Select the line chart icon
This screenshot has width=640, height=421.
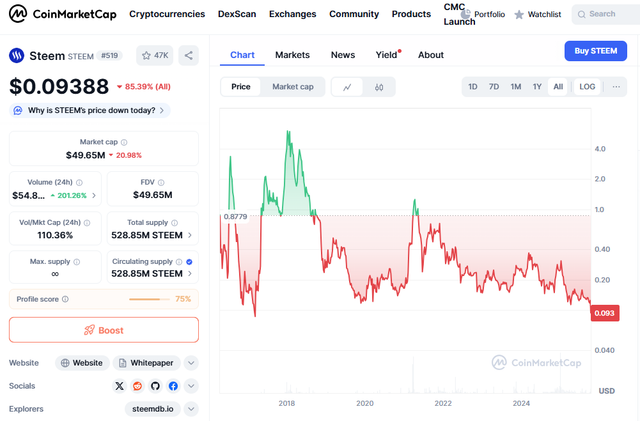(347, 87)
